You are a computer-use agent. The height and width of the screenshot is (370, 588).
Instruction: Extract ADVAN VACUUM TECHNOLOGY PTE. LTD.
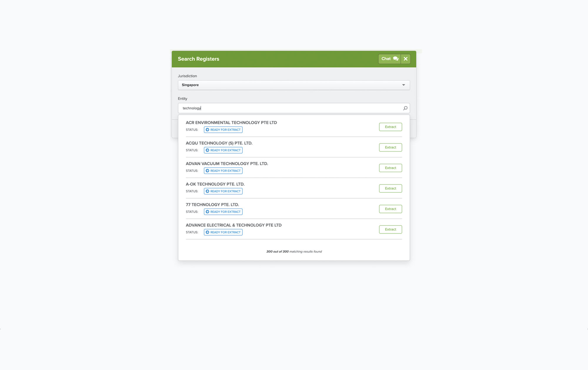click(x=390, y=168)
